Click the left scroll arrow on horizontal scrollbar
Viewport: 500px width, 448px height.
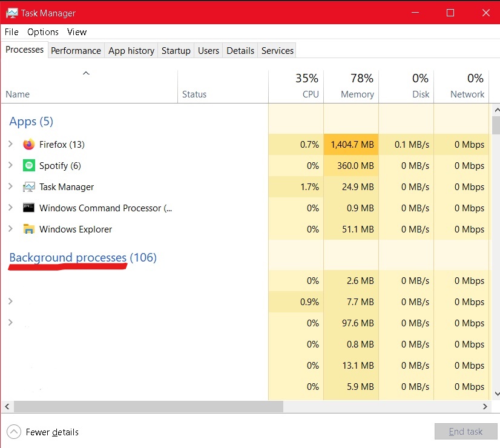click(x=7, y=406)
